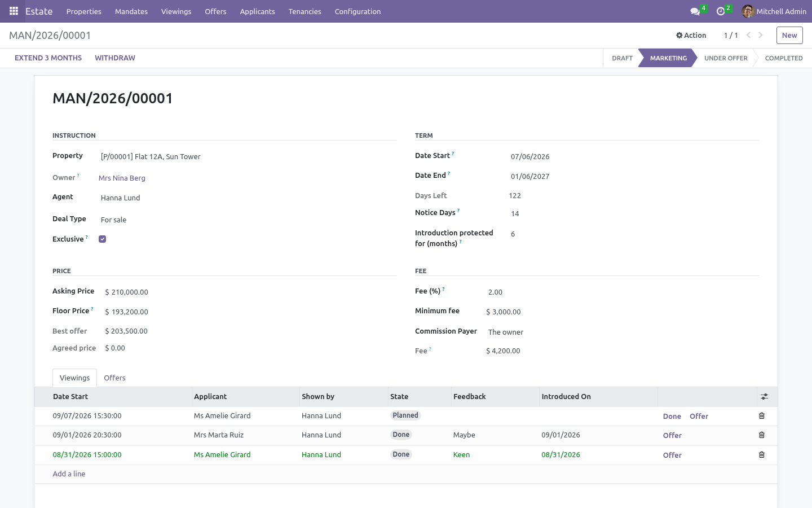Image resolution: width=812 pixels, height=508 pixels.
Task: Open the apps grid menu icon
Action: coord(14,11)
